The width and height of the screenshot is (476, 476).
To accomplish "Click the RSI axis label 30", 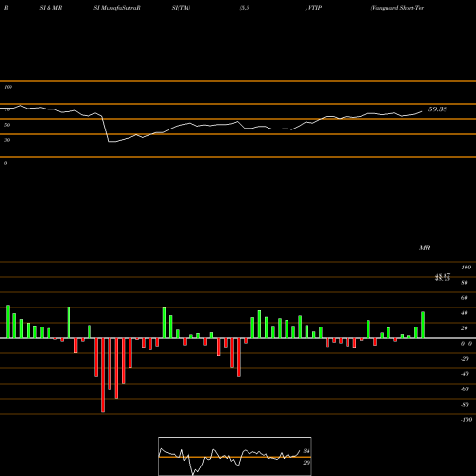I will [7, 140].
